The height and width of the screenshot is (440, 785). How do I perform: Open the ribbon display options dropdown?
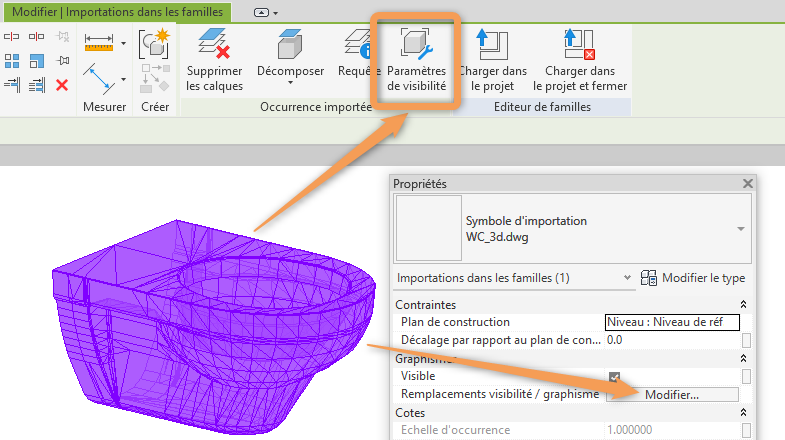[266, 13]
